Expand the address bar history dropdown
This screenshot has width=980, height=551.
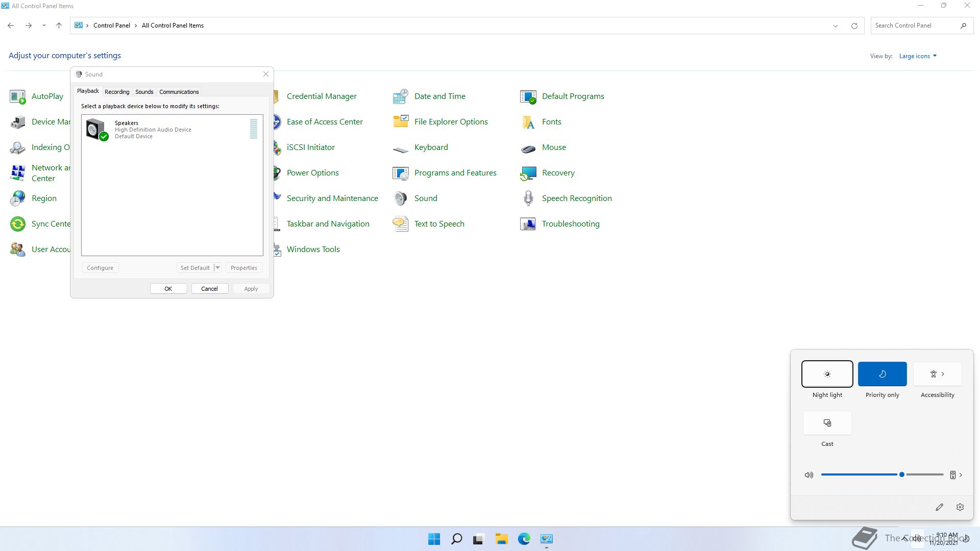click(836, 26)
